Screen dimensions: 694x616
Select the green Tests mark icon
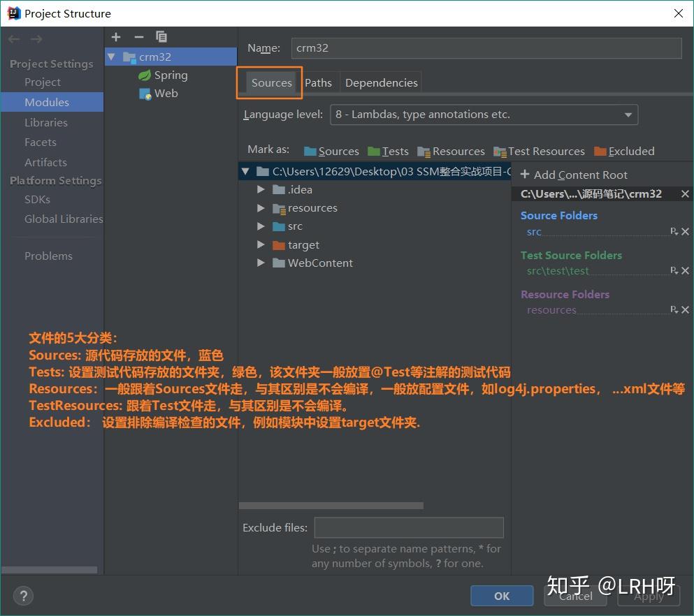pyautogui.click(x=373, y=151)
